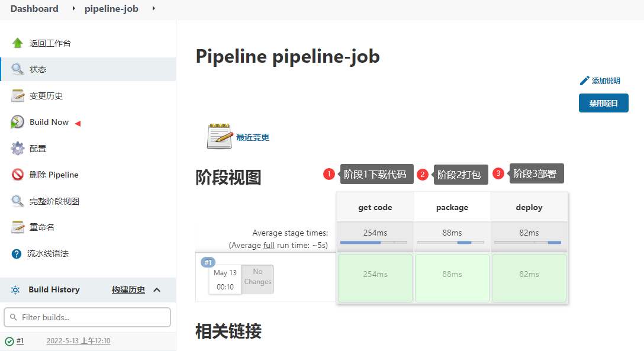Click the May 13 00:10 build date box
The width and height of the screenshot is (644, 351).
[225, 279]
